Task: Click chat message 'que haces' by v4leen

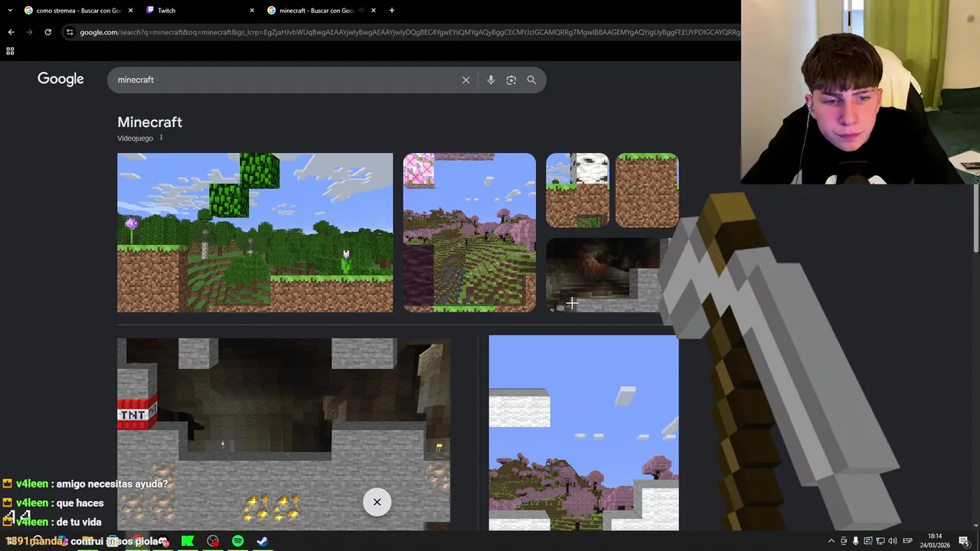Action: pyautogui.click(x=80, y=503)
